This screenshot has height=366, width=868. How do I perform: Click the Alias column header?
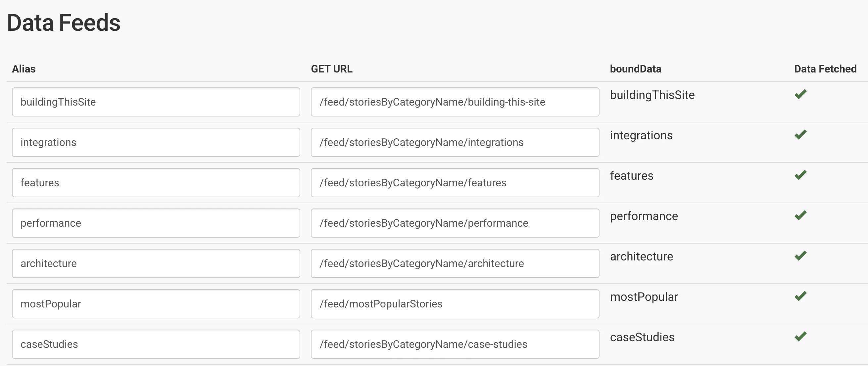(x=24, y=69)
